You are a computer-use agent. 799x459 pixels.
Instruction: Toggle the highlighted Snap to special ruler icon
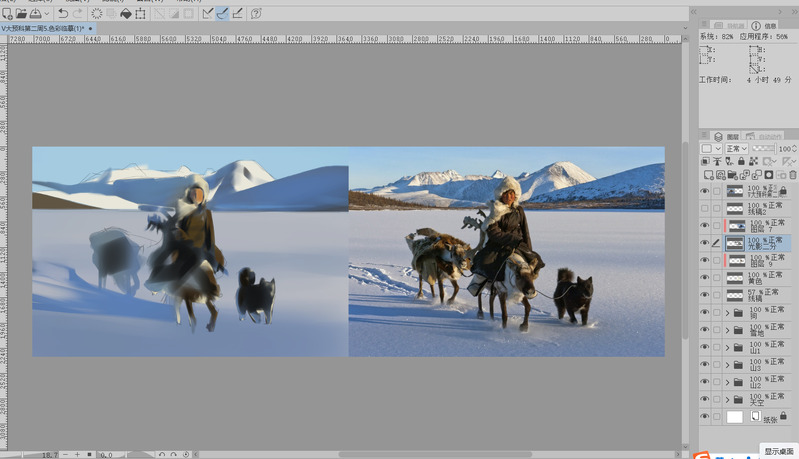tap(223, 14)
